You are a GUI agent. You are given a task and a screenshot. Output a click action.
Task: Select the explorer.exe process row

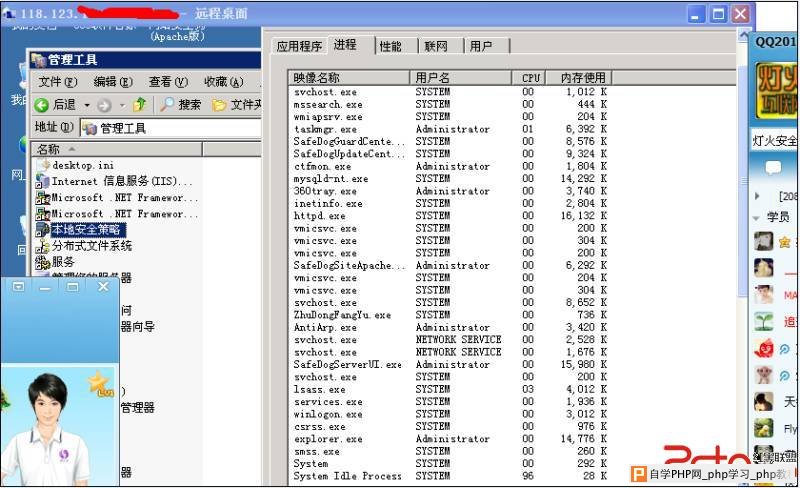[x=450, y=439]
